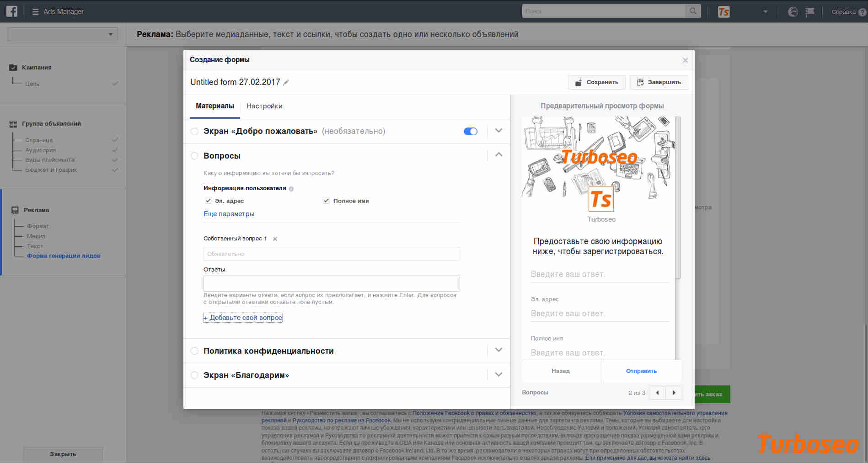Open the account dropdown arrow in top bar
Screen dimensions: 868x463
point(765,12)
